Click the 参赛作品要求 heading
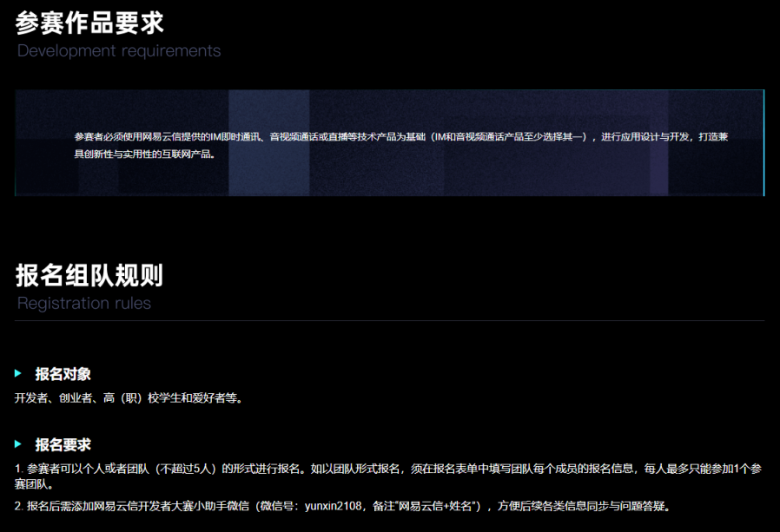 click(x=89, y=23)
